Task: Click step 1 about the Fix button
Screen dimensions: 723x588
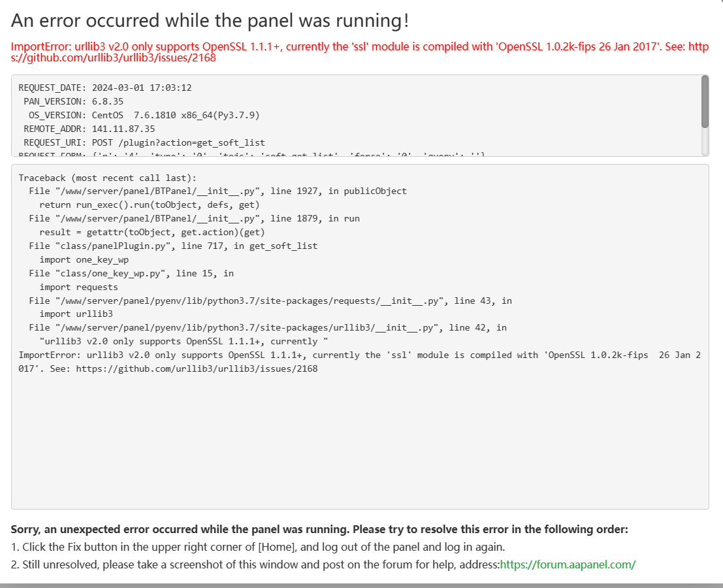Action: coord(258,547)
